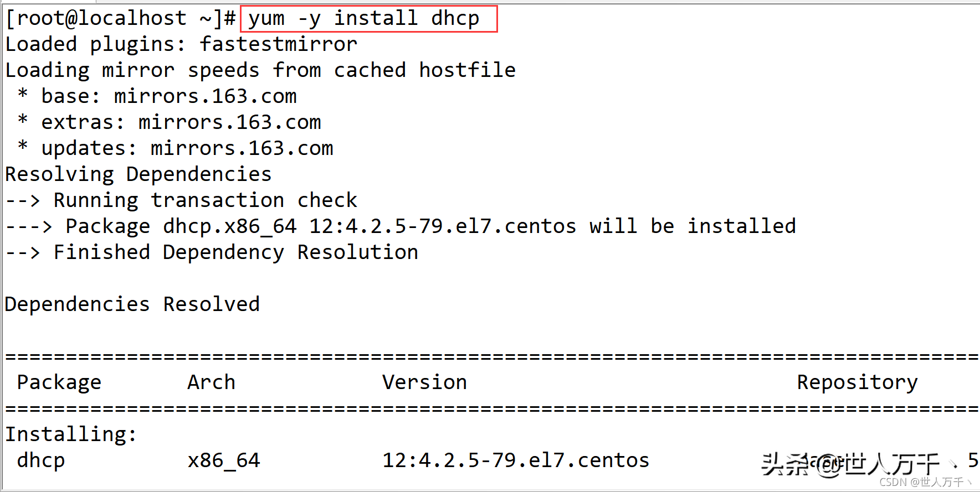Click the Dependencies Resolved text

click(x=132, y=304)
